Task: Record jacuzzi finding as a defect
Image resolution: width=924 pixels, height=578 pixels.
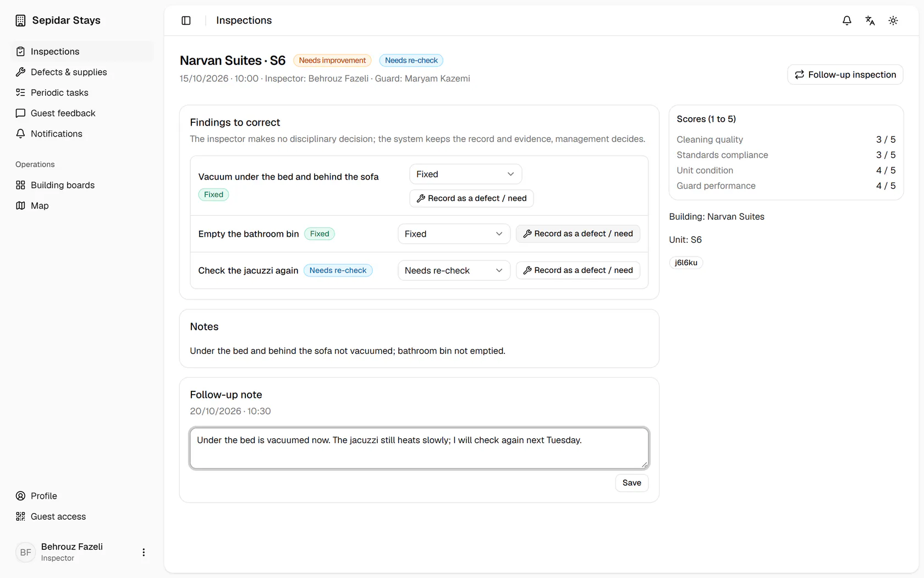Action: pos(578,270)
